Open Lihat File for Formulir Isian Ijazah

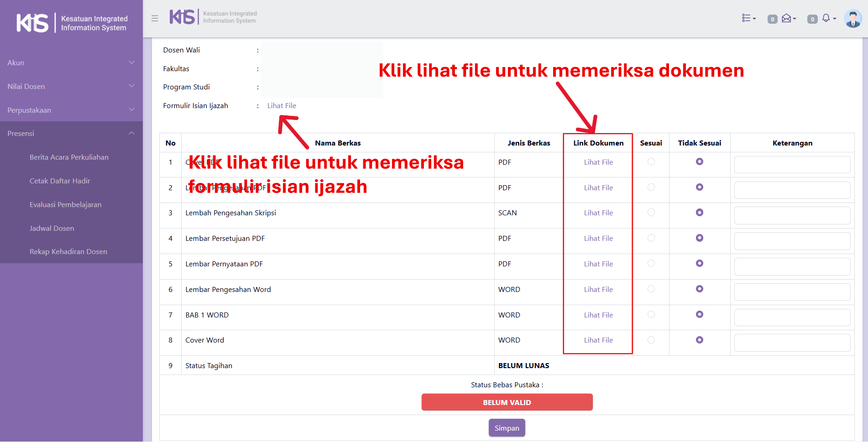282,105
